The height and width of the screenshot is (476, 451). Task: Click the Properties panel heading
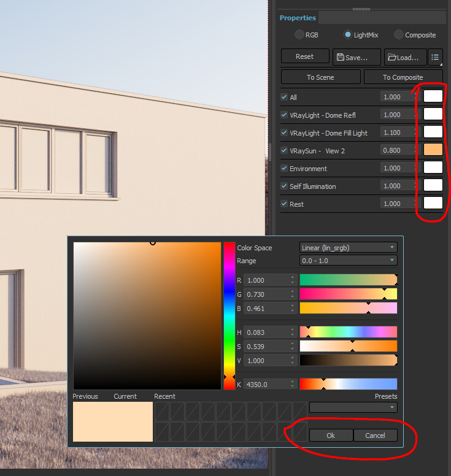tap(298, 18)
